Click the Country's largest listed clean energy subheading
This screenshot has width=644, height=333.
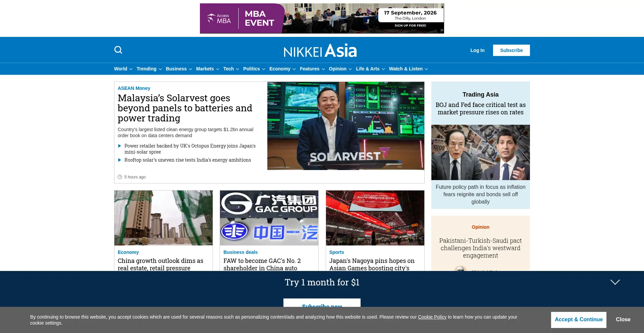coord(185,132)
